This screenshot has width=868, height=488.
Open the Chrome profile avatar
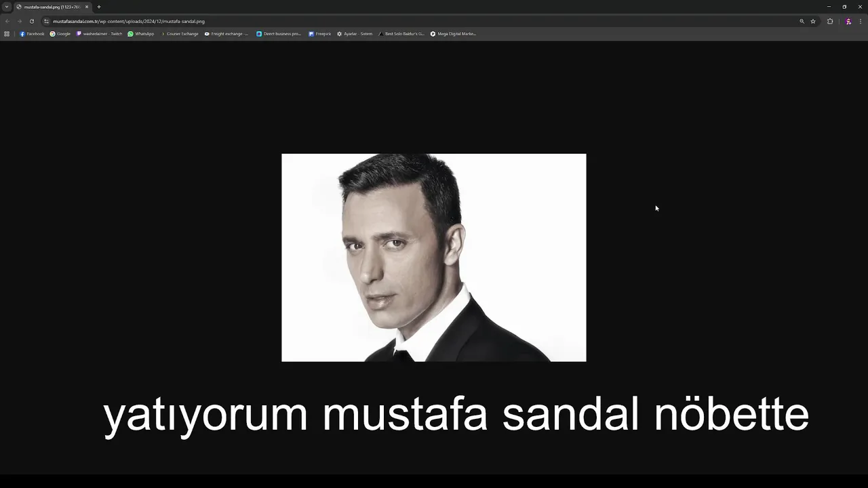point(848,21)
